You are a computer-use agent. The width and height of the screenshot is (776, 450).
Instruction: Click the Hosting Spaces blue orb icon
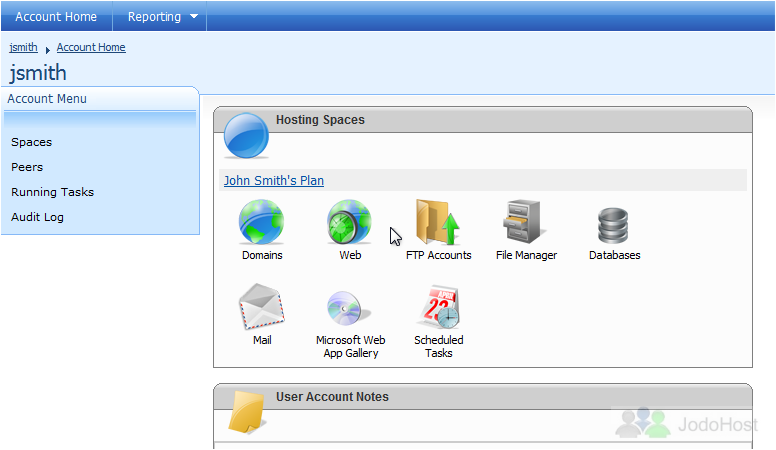246,136
